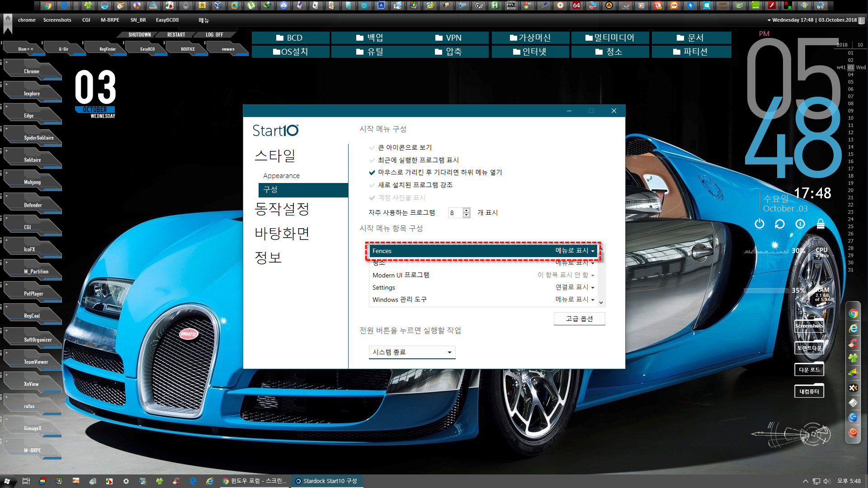Open Chrome in right side dock
The height and width of the screenshot is (488, 868).
coord(853,314)
